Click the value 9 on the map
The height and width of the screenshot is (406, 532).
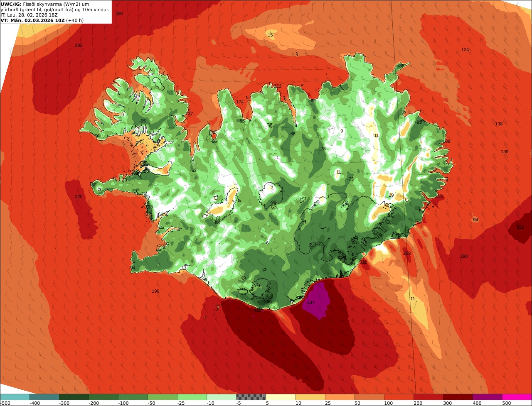(342, 131)
